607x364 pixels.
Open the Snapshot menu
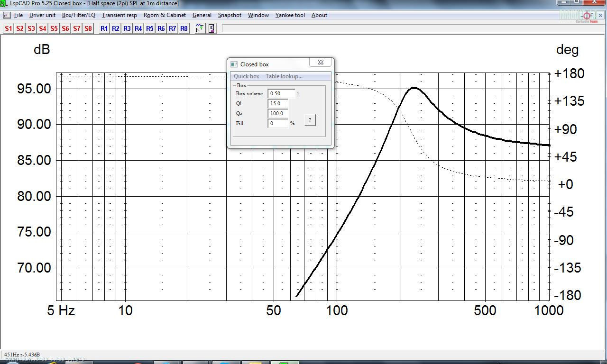pyautogui.click(x=230, y=15)
